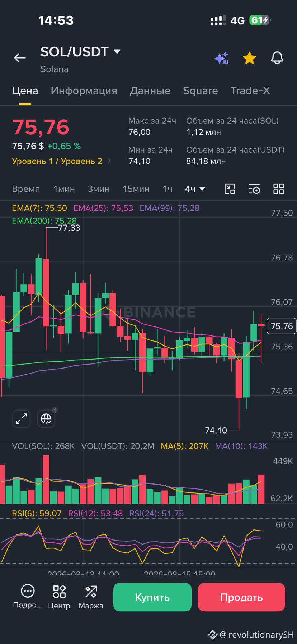Tap the green Купить button
The height and width of the screenshot is (644, 297).
coord(152,597)
